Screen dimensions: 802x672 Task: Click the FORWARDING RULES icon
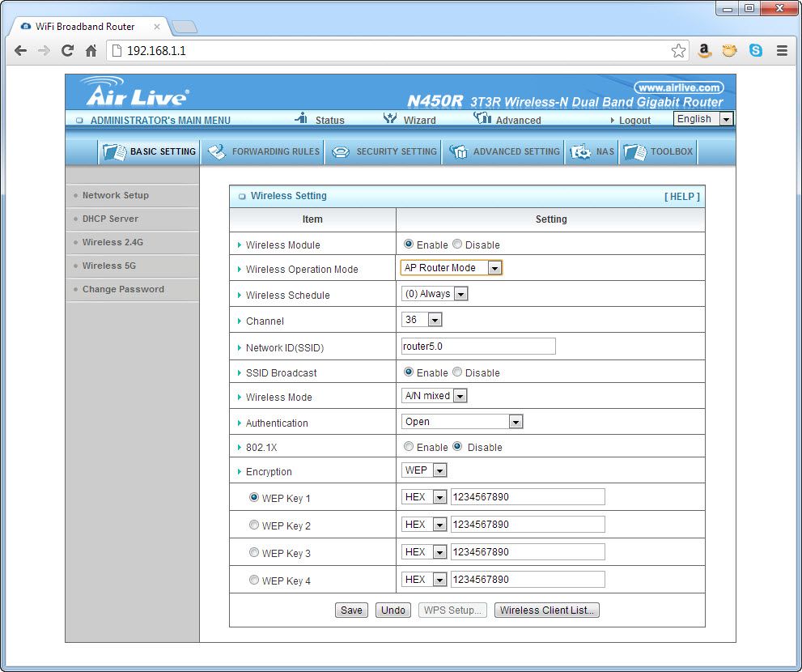click(215, 151)
